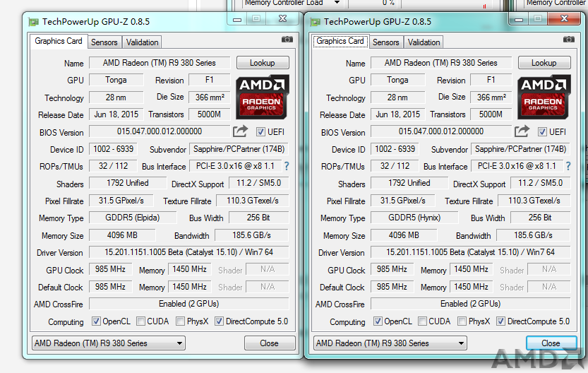The width and height of the screenshot is (588, 373).
Task: Click Name field in left GPU-Z window
Action: (160, 63)
